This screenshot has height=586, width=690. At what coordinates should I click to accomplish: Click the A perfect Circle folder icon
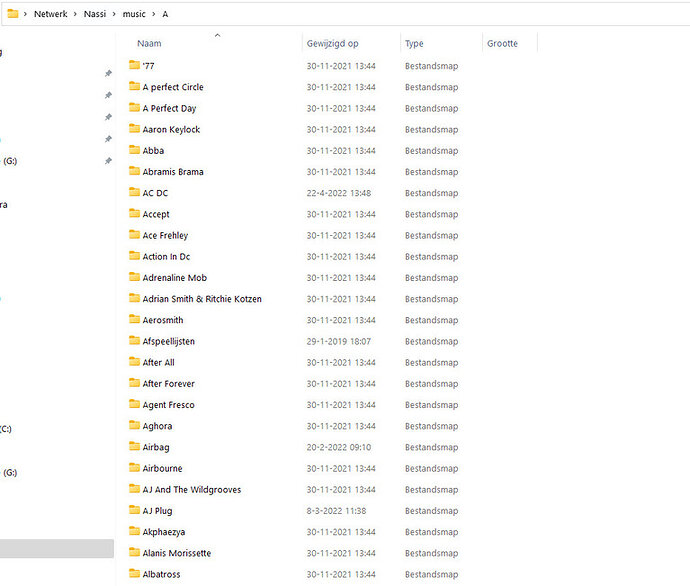tap(134, 86)
